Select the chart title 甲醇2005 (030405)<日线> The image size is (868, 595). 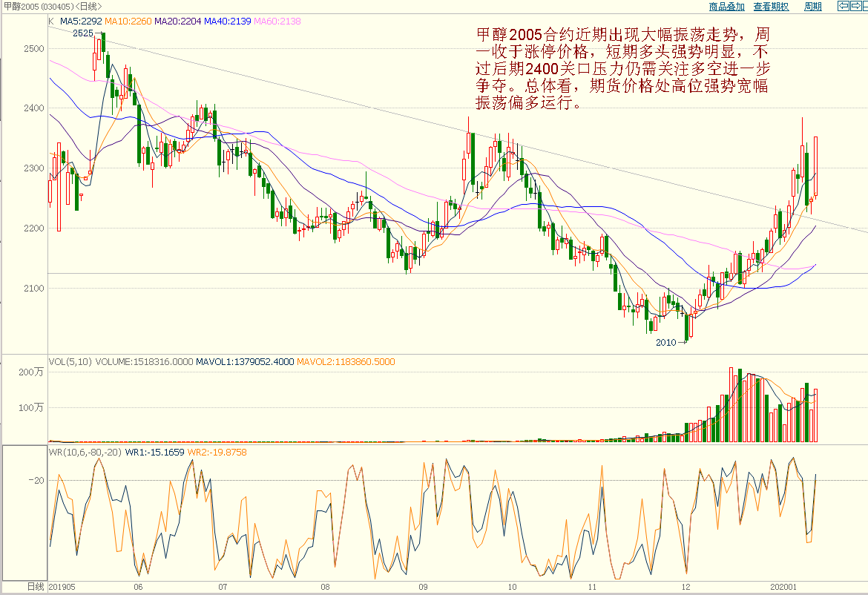(53, 6)
